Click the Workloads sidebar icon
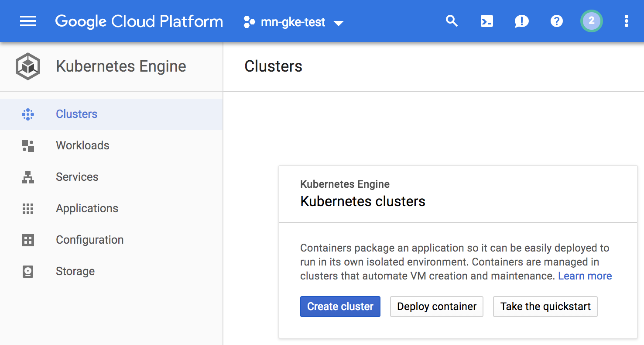This screenshot has height=345, width=644. [x=28, y=146]
